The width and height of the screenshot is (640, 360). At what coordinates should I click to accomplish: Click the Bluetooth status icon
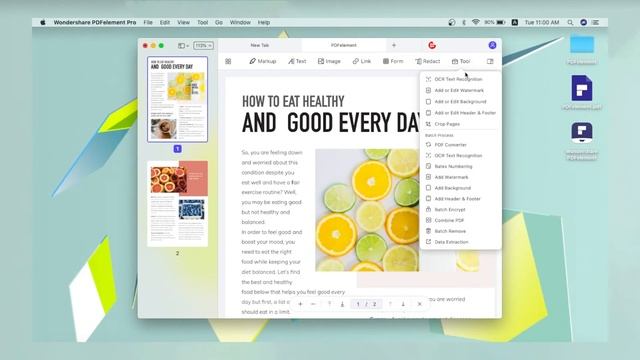pyautogui.click(x=464, y=22)
